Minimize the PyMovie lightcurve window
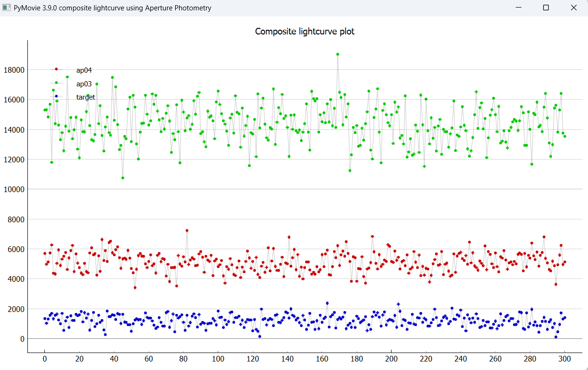The image size is (588, 370). [518, 8]
